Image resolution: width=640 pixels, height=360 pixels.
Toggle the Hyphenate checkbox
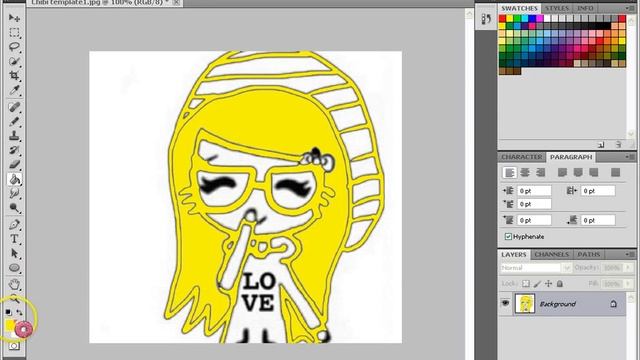click(x=508, y=236)
